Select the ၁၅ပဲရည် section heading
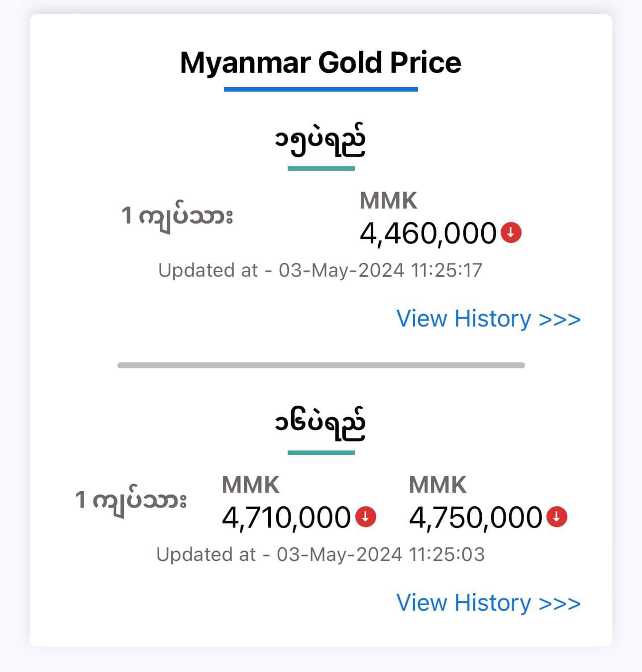 click(x=321, y=142)
